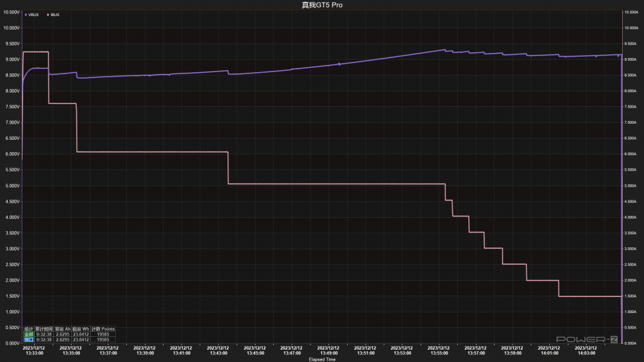Click the 13:59:00 time axis label
The height and width of the screenshot is (362, 644).
513,353
